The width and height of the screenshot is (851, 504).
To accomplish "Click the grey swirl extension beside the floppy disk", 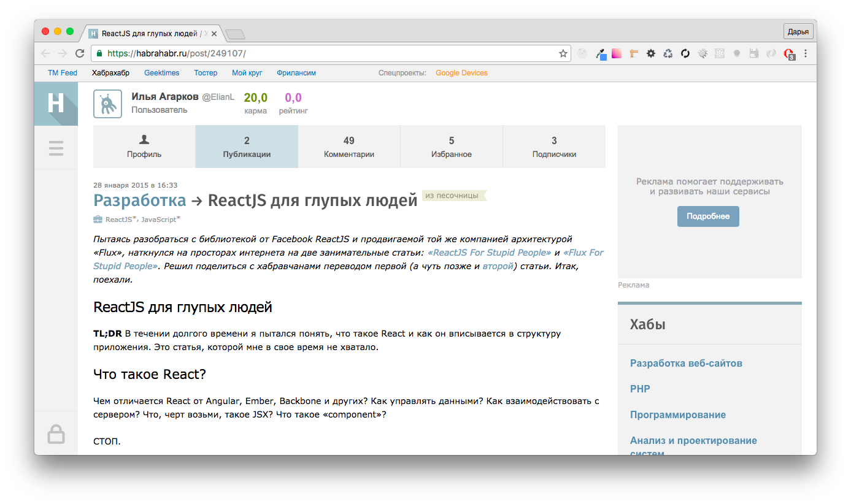I will [771, 53].
